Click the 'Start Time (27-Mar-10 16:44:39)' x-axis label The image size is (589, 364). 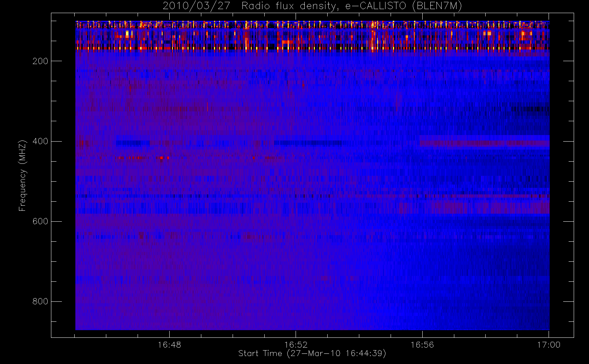click(312, 353)
